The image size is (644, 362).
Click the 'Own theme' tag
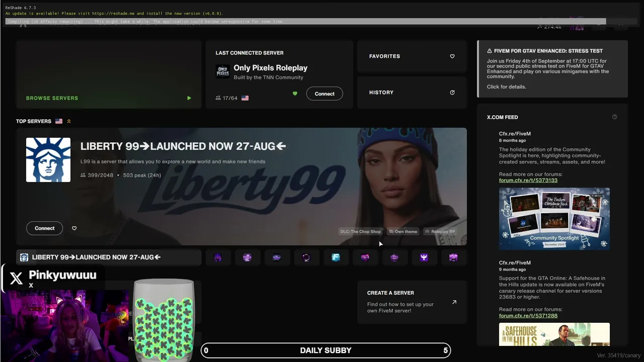pos(403,232)
